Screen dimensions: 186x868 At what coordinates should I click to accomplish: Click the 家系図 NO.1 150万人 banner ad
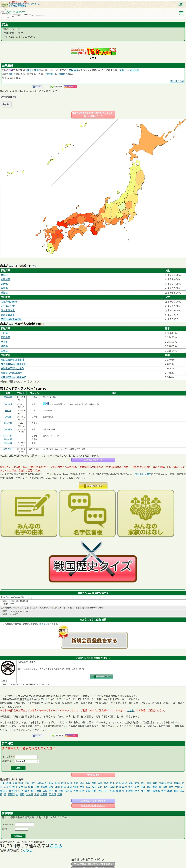pyautogui.click(x=93, y=52)
